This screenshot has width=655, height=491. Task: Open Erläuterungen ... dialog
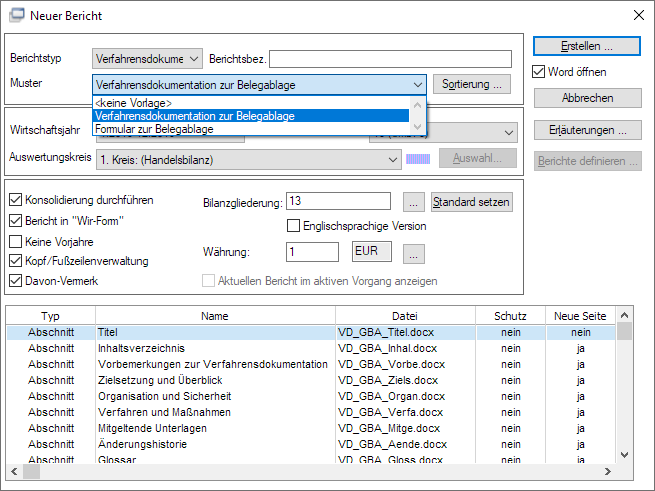click(x=588, y=130)
